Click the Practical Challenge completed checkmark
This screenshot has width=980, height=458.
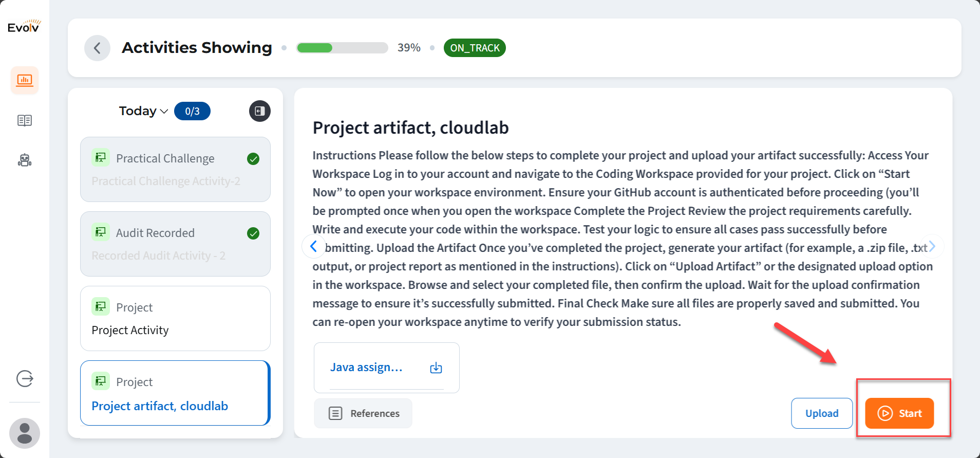click(x=253, y=159)
